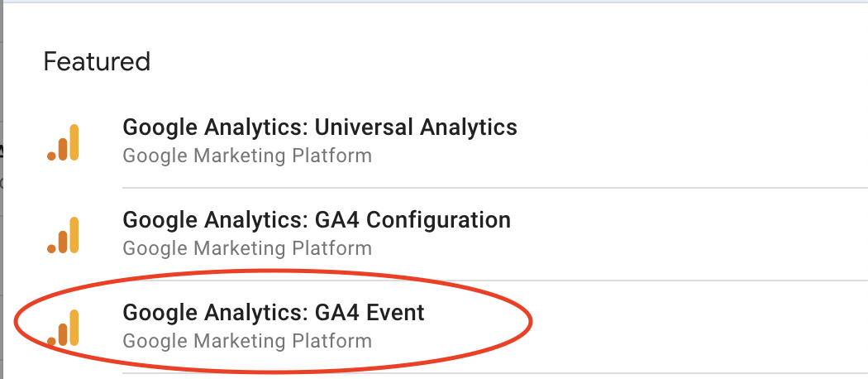This screenshot has width=868, height=379.
Task: Click the GA4 Configuration bar-chart icon
Action: click(64, 234)
